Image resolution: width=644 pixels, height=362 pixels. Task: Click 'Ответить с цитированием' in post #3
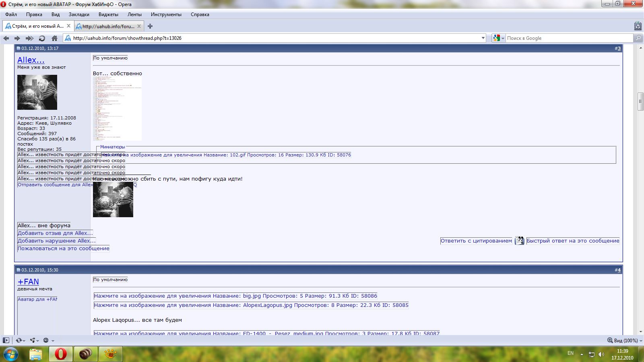click(x=476, y=241)
